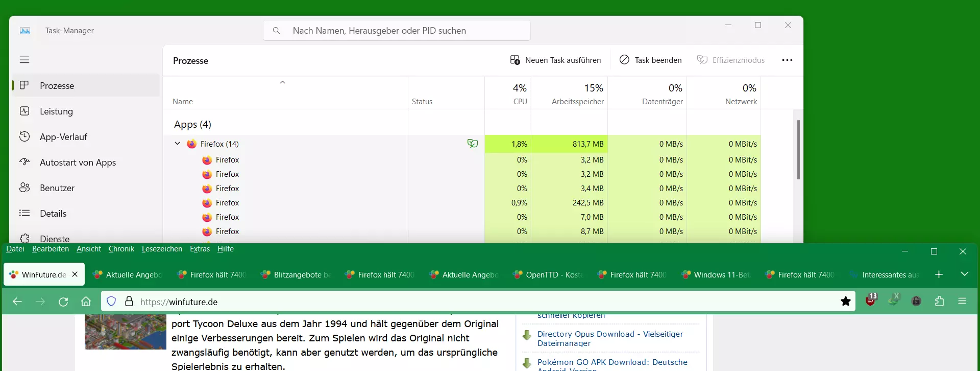Open Firefox home page button
Viewport: 980px width, 371px height.
tap(86, 302)
